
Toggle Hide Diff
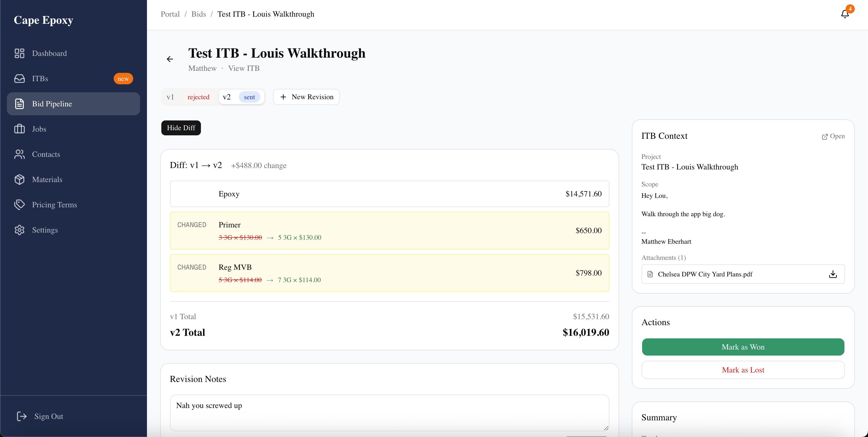(181, 128)
